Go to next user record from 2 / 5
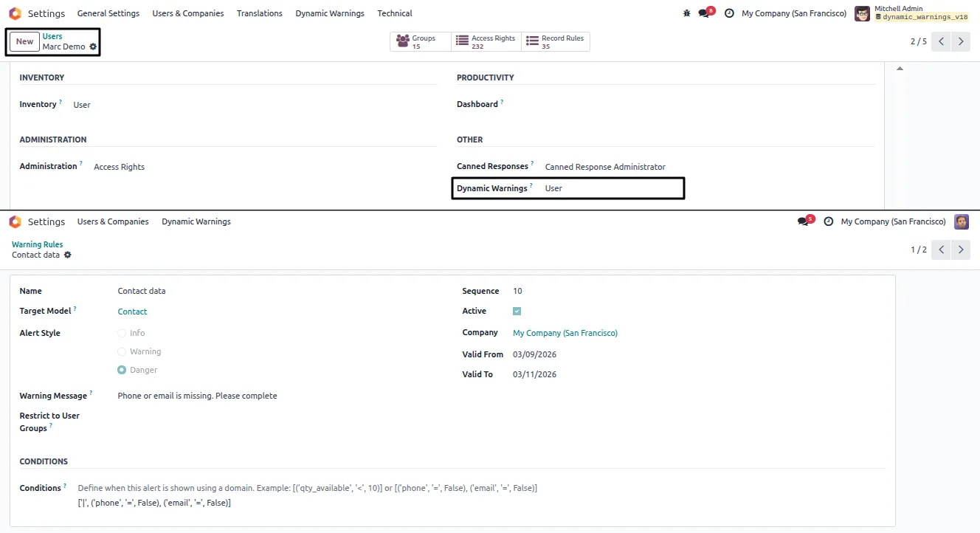 click(x=960, y=41)
